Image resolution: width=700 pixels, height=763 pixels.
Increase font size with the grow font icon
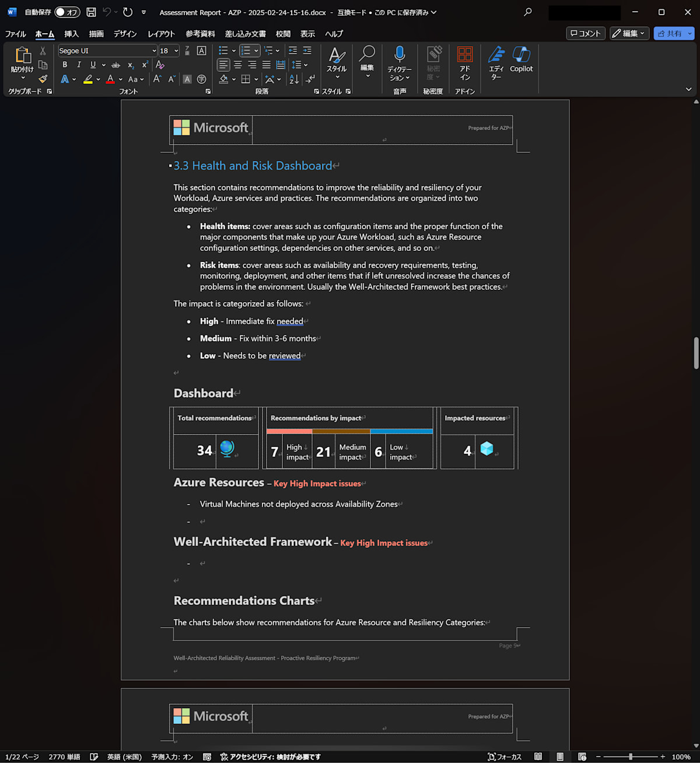[157, 79]
